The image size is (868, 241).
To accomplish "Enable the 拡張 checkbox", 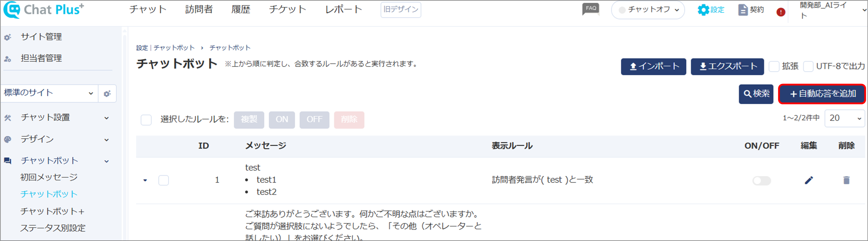I will pos(774,66).
